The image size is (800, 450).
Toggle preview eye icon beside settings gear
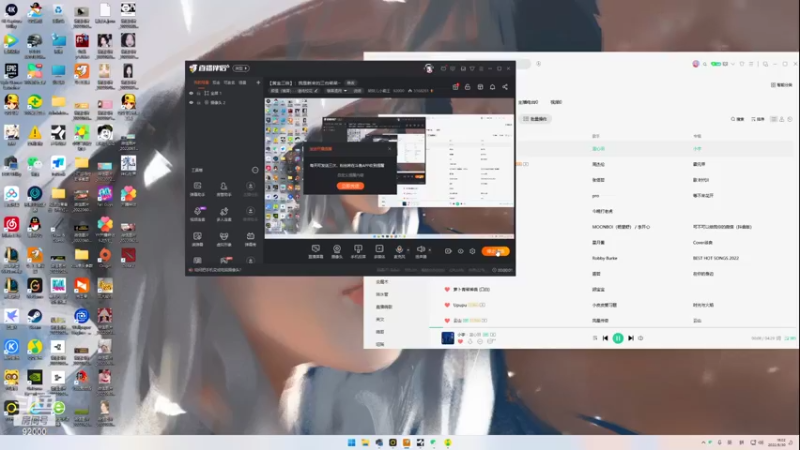point(460,251)
